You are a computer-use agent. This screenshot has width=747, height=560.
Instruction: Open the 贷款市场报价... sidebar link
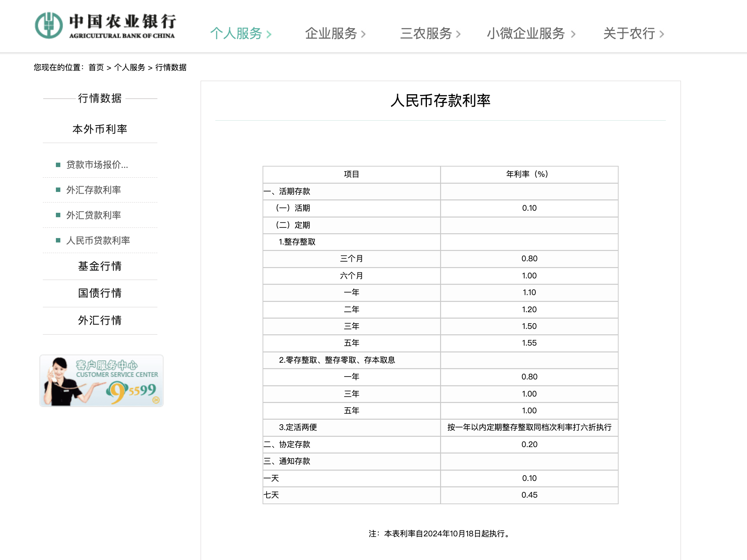97,165
